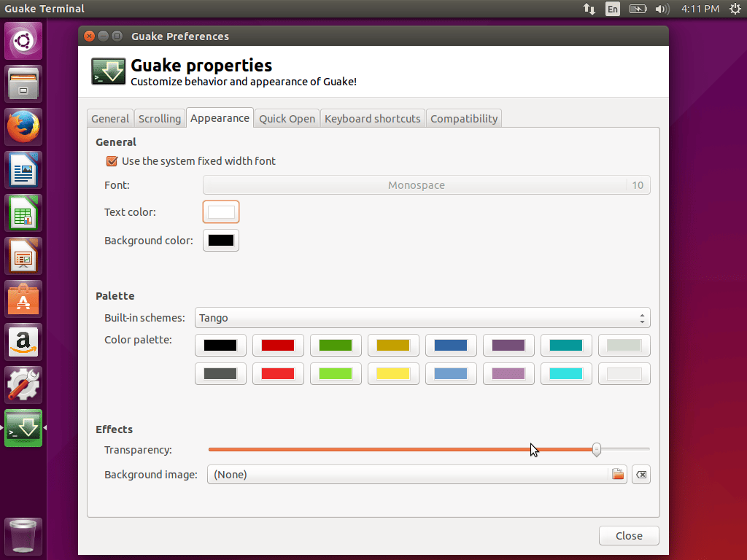The height and width of the screenshot is (560, 747).
Task: Open Firefox from the launcher
Action: [24, 127]
